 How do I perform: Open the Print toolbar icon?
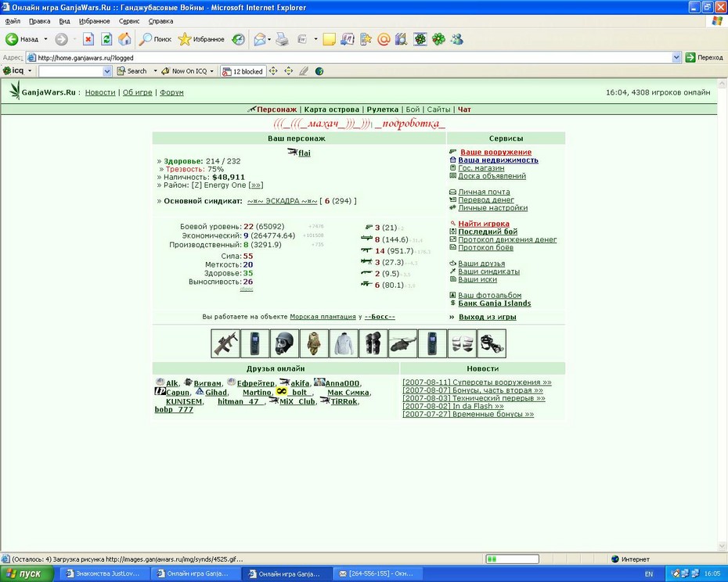click(282, 39)
